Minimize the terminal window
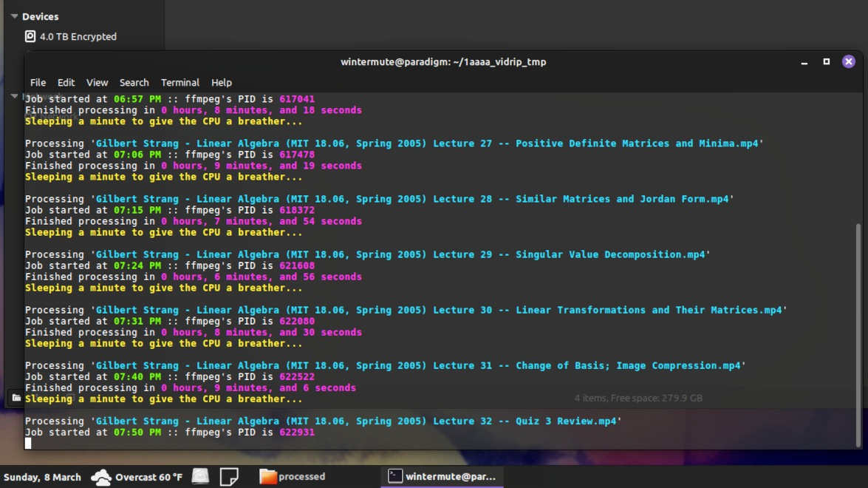This screenshot has height=488, width=868. 804,62
